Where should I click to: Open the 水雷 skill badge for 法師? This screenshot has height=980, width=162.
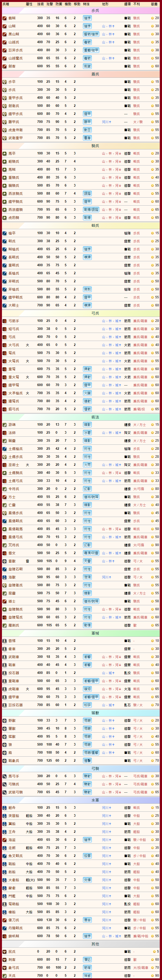(87, 433)
